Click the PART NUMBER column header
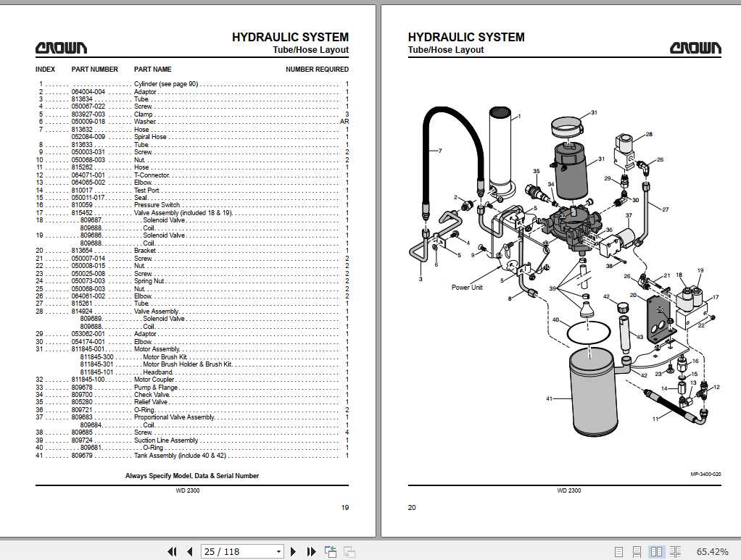Viewport: 741px width, 560px height. [94, 70]
